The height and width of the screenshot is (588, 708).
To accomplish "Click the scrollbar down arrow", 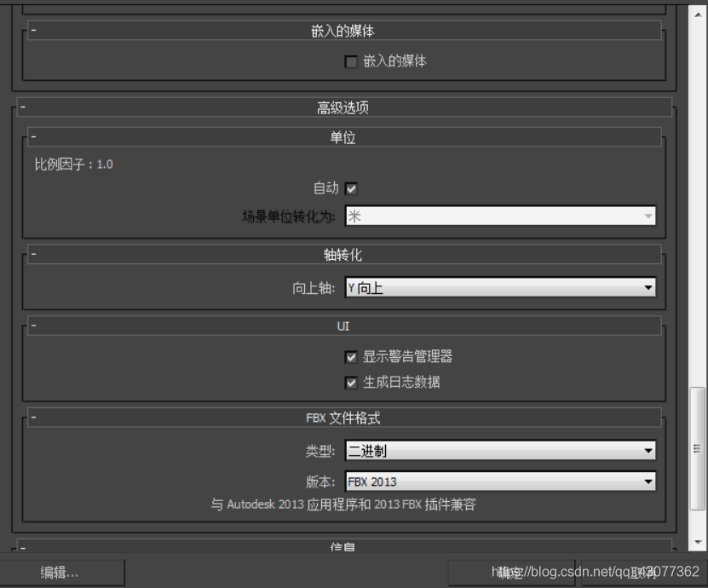I will tap(698, 542).
